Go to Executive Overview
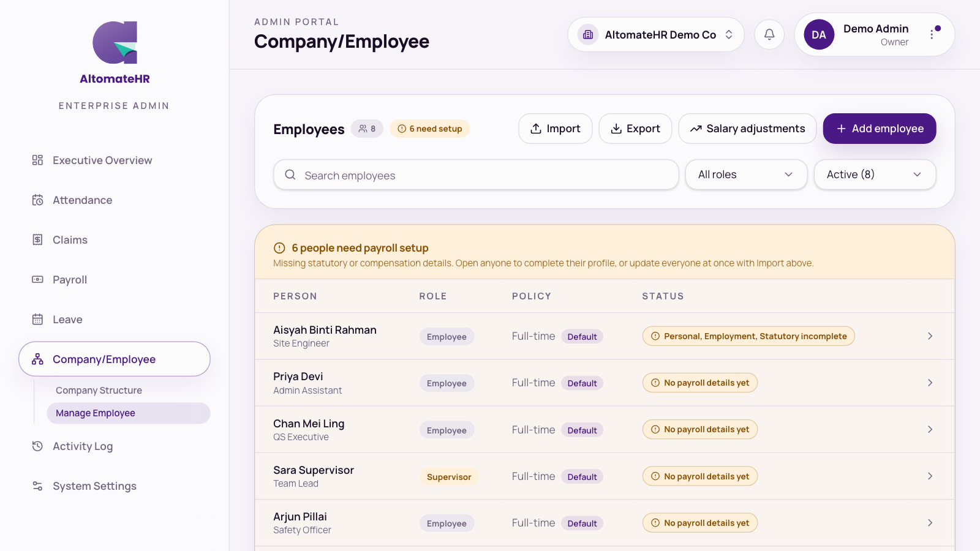 115,160
